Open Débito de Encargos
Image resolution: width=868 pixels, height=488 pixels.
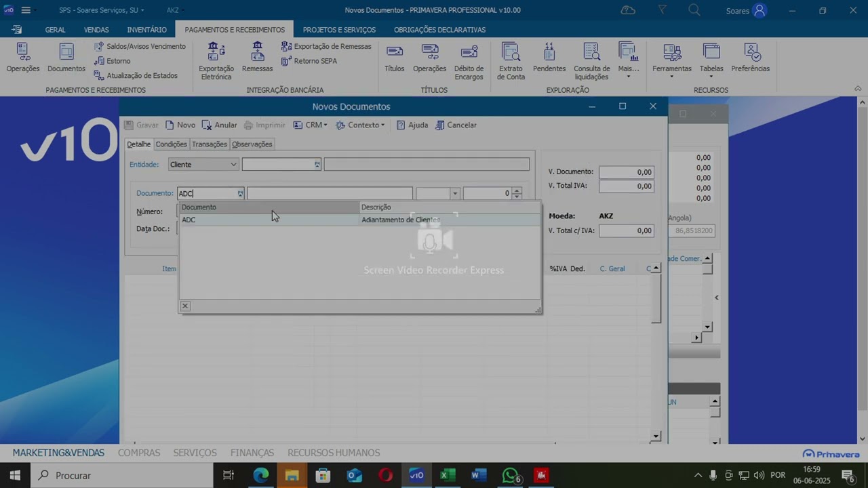tap(469, 61)
